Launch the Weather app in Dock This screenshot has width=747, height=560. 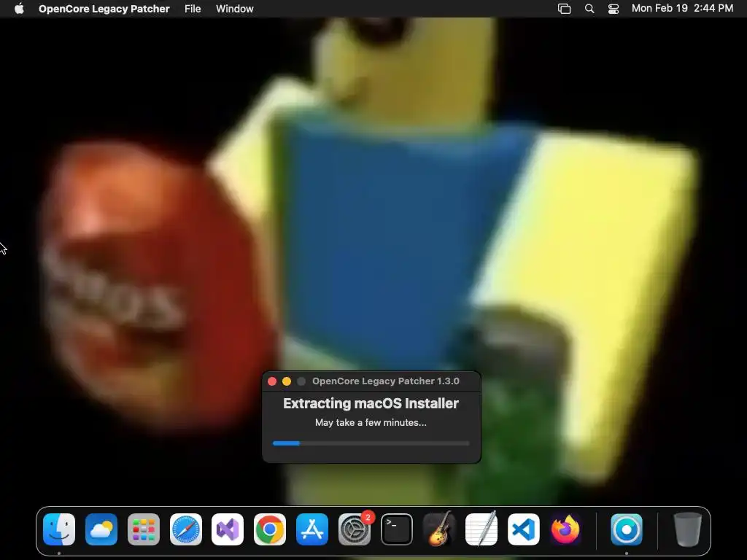[x=101, y=529]
